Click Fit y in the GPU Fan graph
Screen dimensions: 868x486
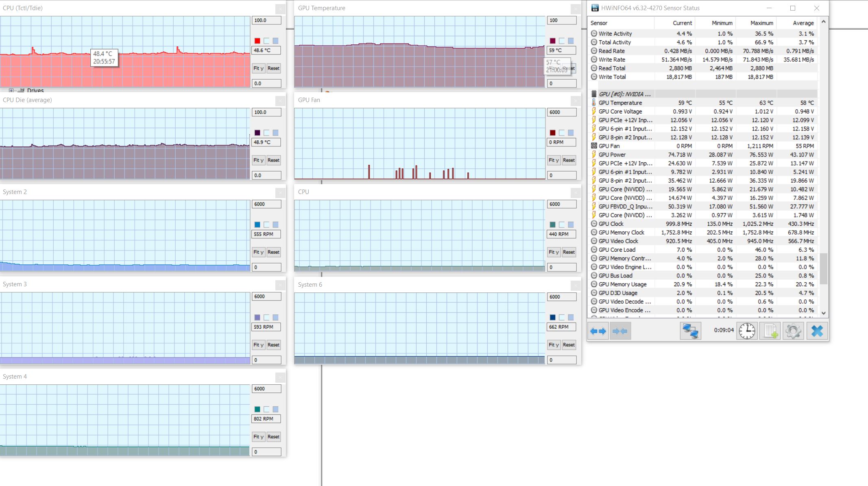[554, 160]
